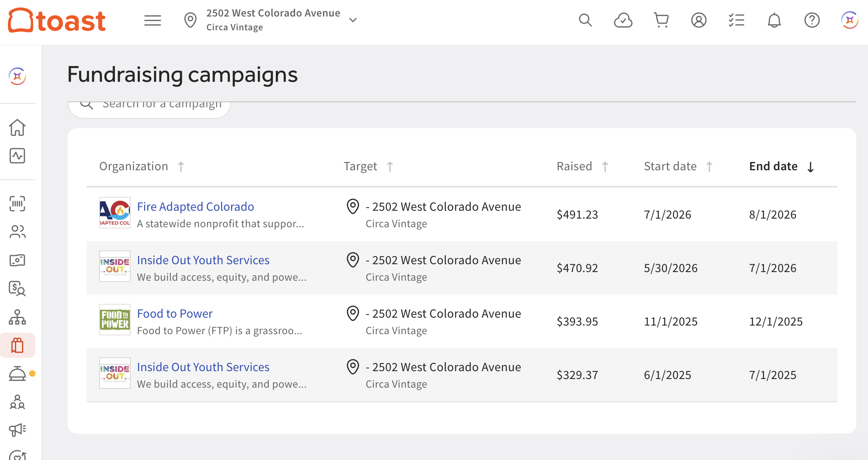The width and height of the screenshot is (868, 460).
Task: Open the barcode scanner sidebar icon
Action: click(x=17, y=204)
